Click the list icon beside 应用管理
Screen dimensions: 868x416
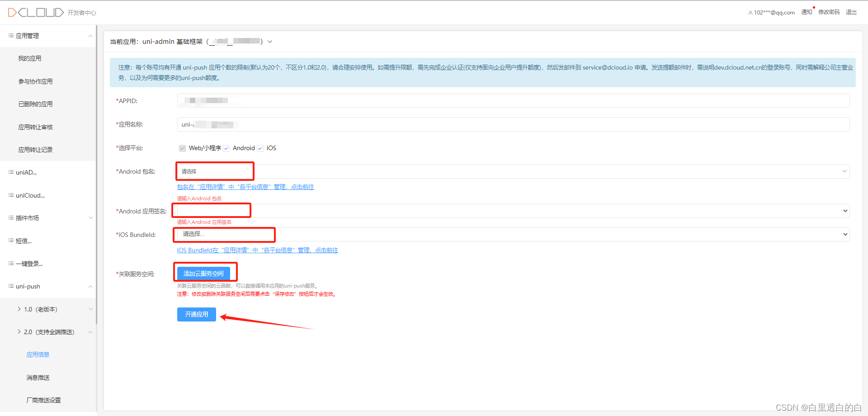coord(11,35)
